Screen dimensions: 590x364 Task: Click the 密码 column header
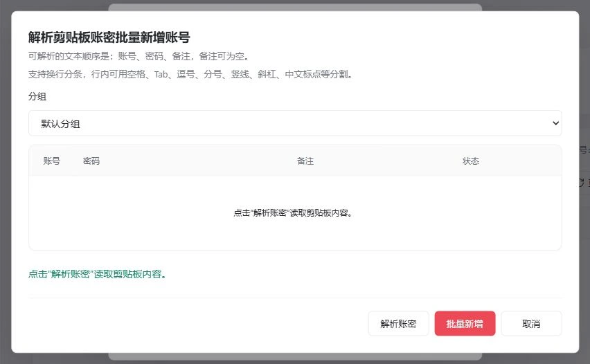[91, 161]
